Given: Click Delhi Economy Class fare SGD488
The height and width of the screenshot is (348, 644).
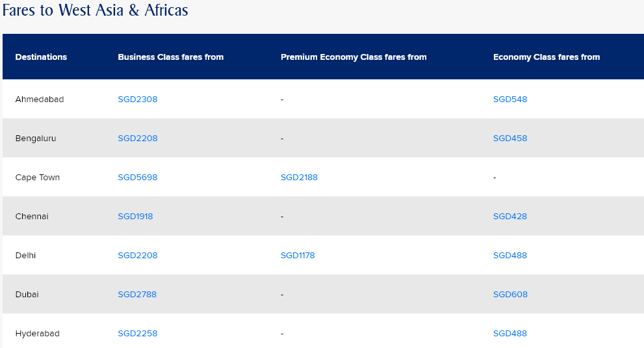Looking at the screenshot, I should click(510, 256).
